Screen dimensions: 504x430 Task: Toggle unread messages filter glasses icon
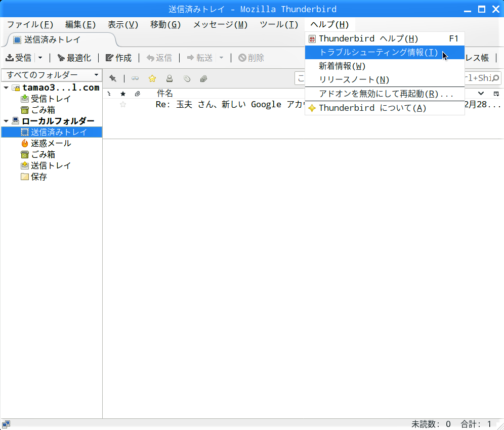pyautogui.click(x=135, y=78)
